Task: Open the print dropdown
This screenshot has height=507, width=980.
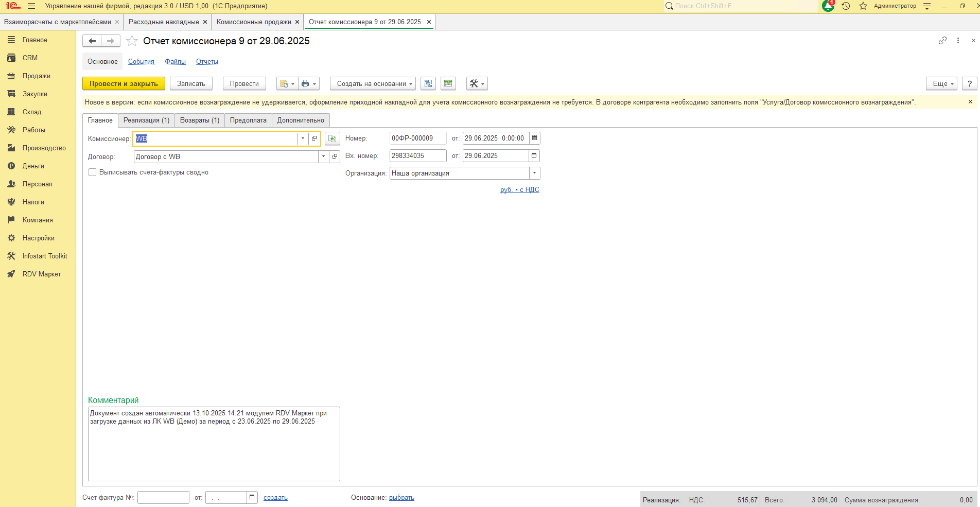Action: (x=309, y=83)
